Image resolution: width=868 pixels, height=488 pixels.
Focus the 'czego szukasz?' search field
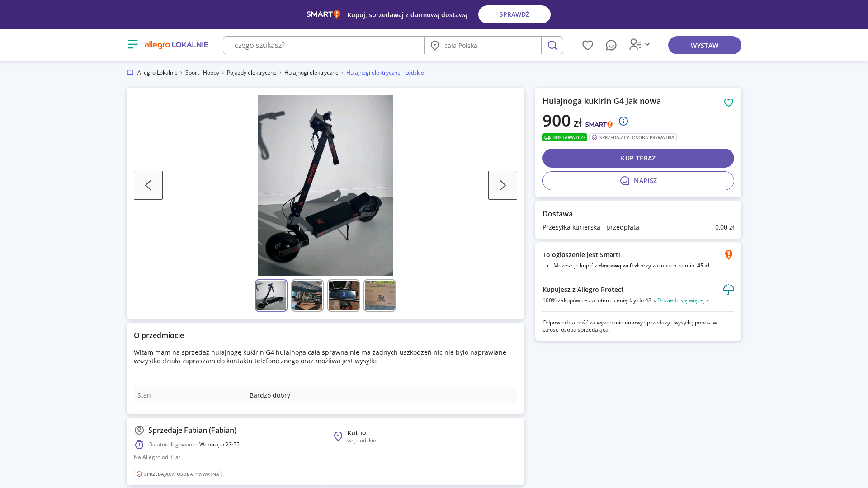tap(324, 45)
